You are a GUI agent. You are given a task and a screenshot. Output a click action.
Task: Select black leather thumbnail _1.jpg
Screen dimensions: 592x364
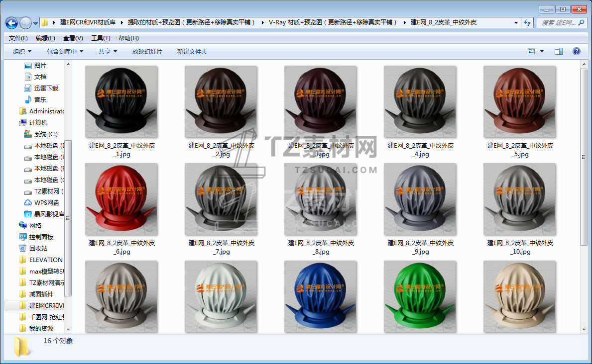[x=121, y=102]
